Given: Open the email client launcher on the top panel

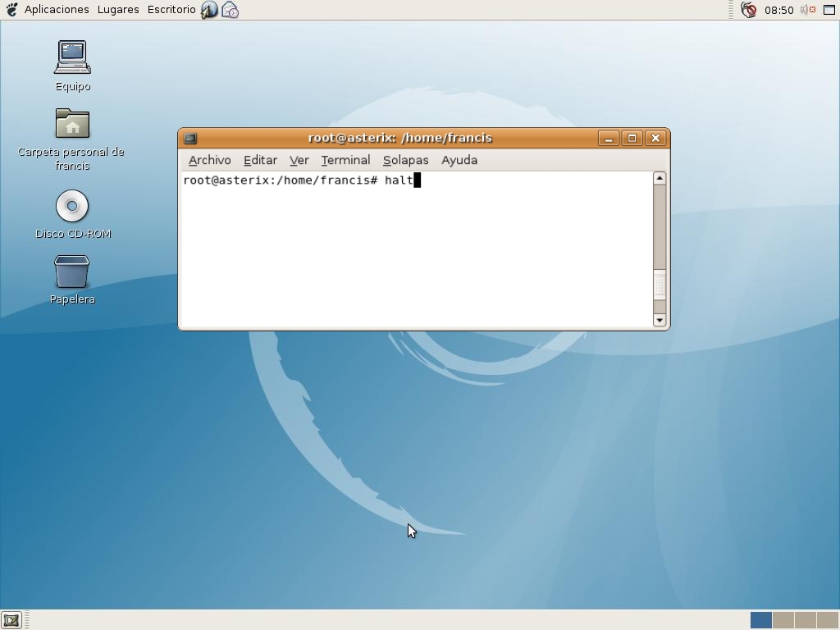Looking at the screenshot, I should pos(231,9).
